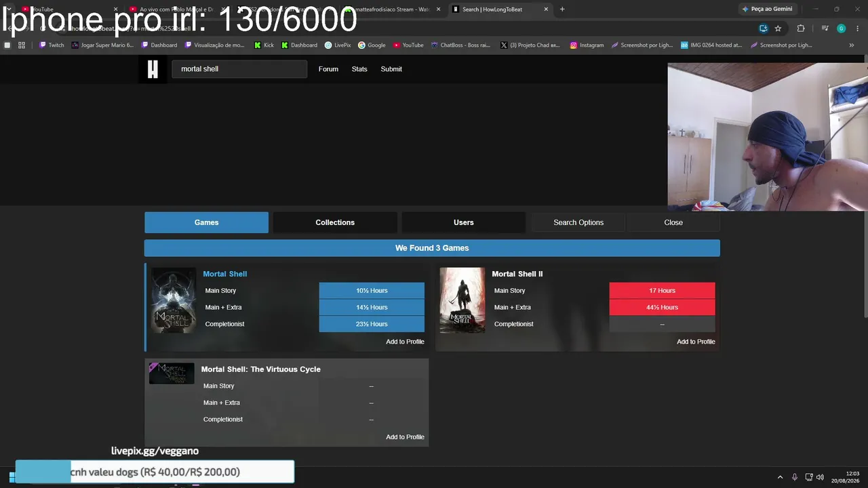Image resolution: width=868 pixels, height=488 pixels.
Task: Show hidden system tray icons
Action: (x=780, y=477)
